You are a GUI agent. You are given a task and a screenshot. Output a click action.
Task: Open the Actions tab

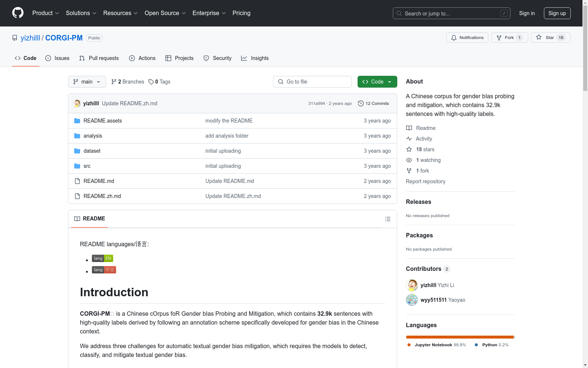[x=142, y=58]
